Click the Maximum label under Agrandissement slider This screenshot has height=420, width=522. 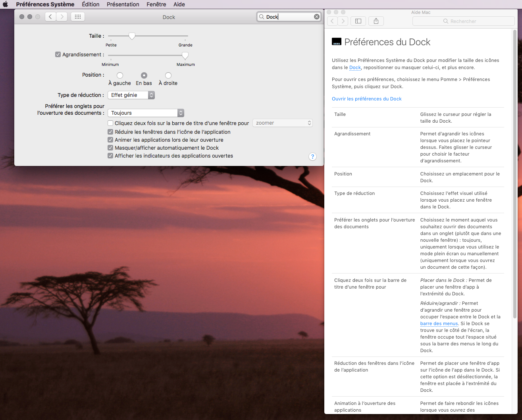click(186, 64)
